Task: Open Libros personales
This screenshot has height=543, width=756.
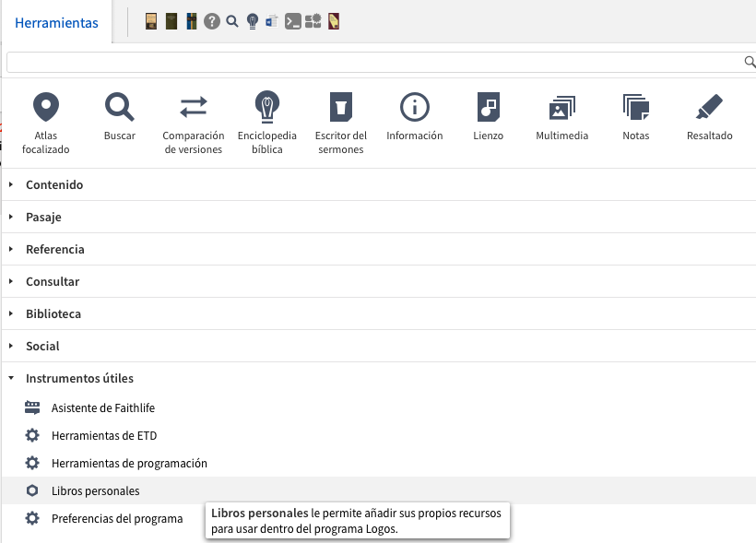Action: coord(95,490)
